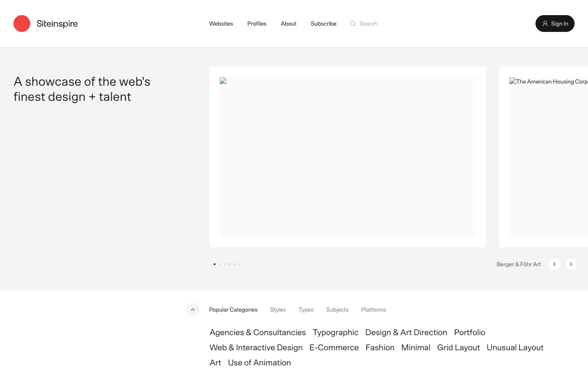Select the last carousel pagination dot
The width and height of the screenshot is (588, 378).
point(240,264)
